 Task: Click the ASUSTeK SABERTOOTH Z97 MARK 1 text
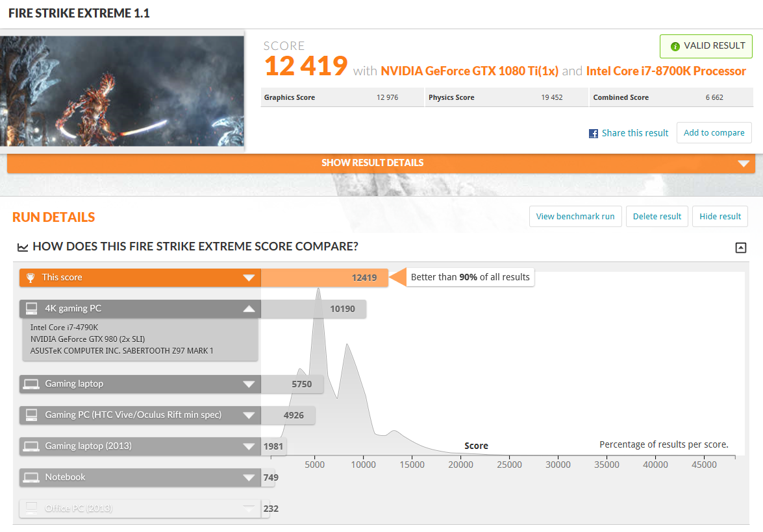(x=121, y=350)
